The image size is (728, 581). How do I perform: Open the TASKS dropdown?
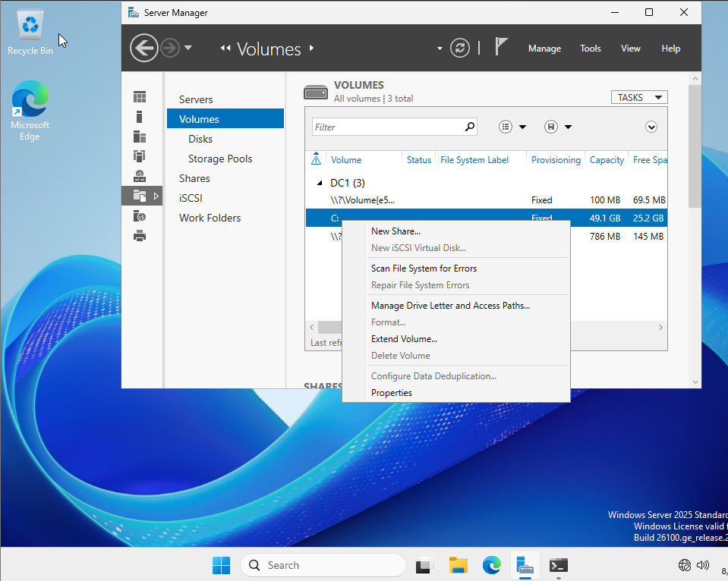pyautogui.click(x=639, y=97)
